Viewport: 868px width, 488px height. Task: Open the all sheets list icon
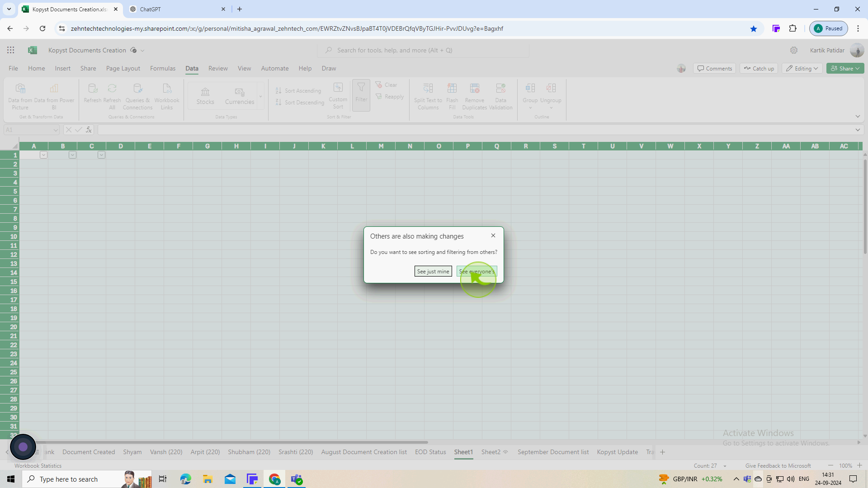(37, 452)
